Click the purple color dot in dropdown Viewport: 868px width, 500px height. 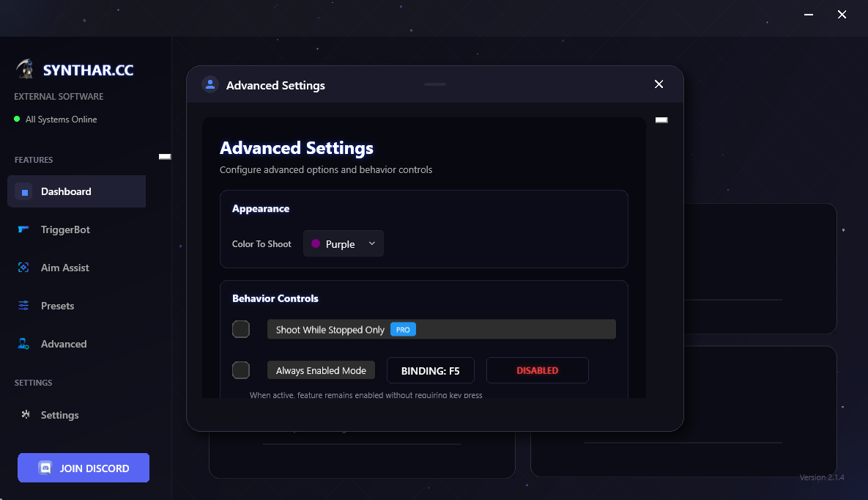point(316,243)
